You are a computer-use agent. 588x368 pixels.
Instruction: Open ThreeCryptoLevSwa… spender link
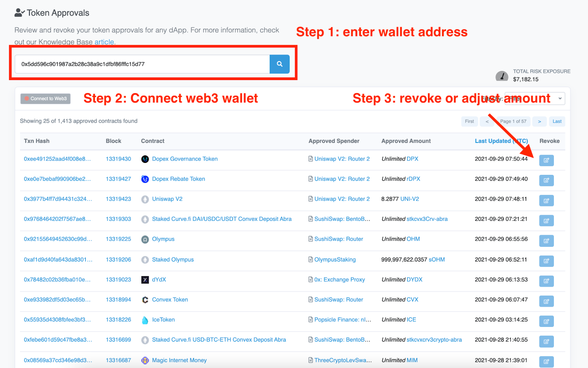343,360
